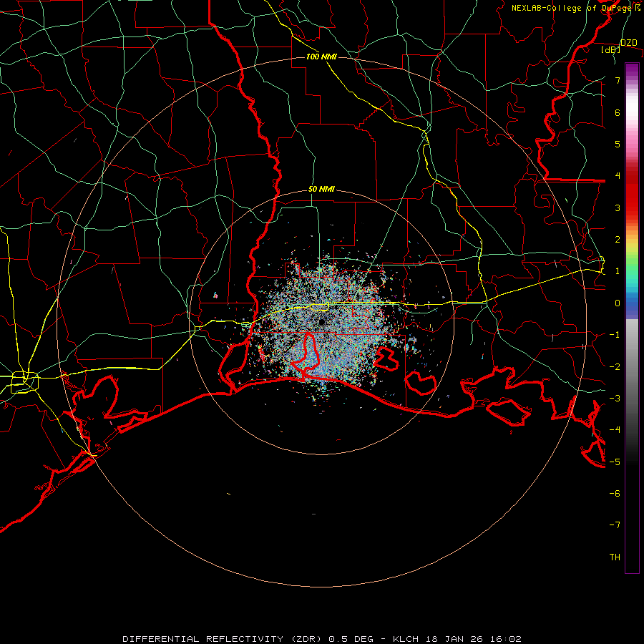644x644 pixels.
Task: Click the -1 dB tick label on scale
Action: 615,335
